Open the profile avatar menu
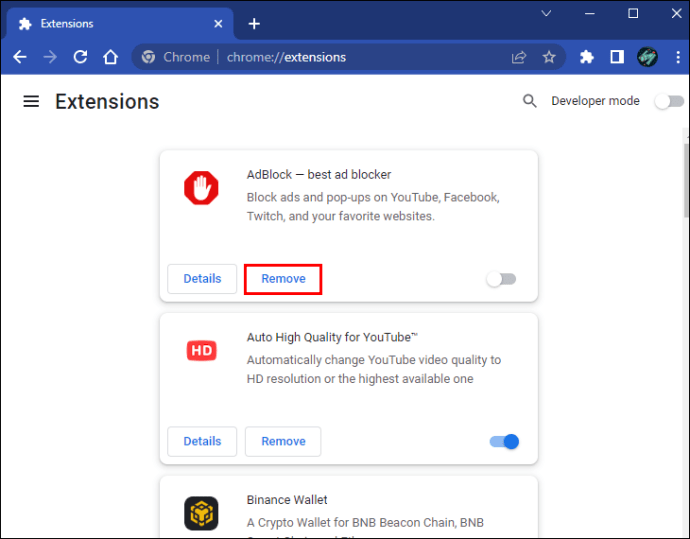The height and width of the screenshot is (539, 690). pos(647,57)
